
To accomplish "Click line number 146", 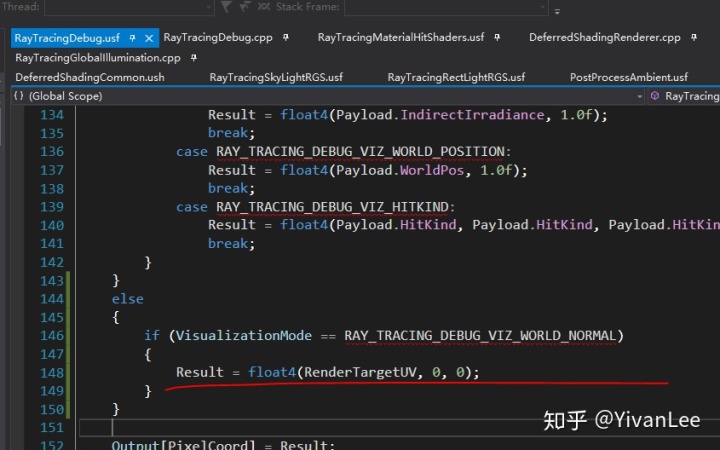I will (x=52, y=336).
